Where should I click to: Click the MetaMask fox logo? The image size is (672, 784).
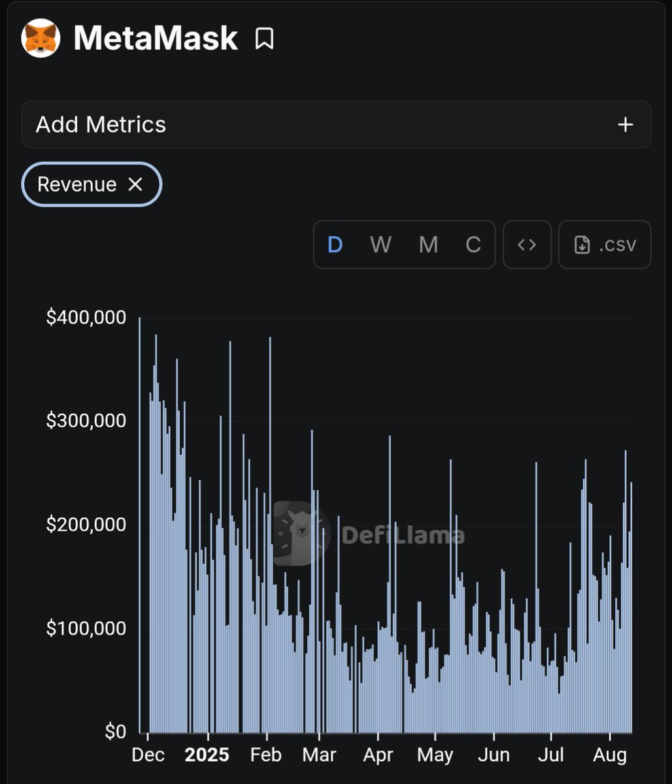(41, 38)
